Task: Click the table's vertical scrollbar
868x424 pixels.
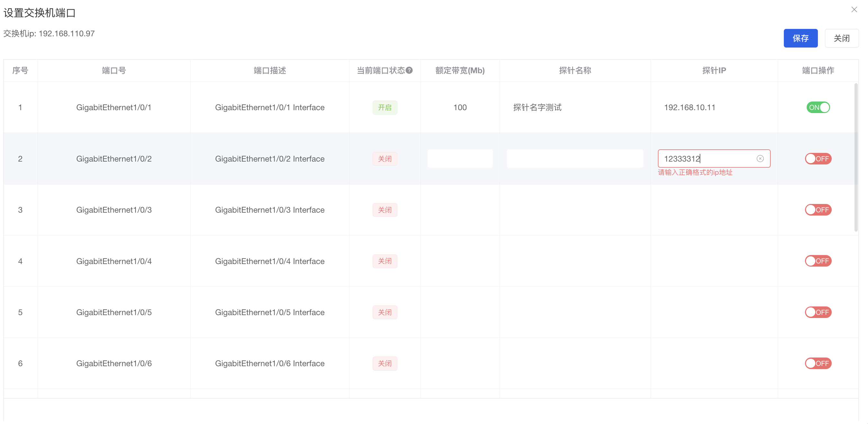Action: (856, 157)
